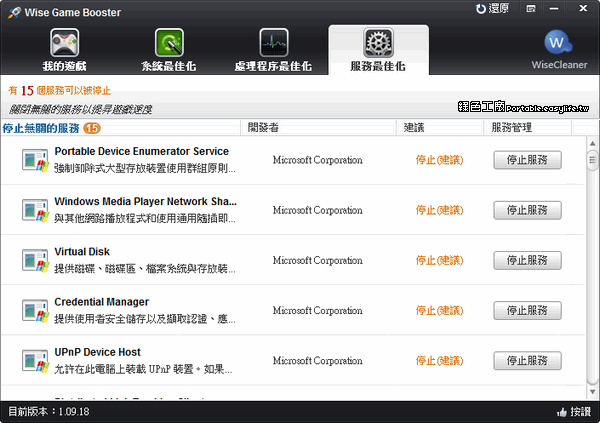Stop the Portable Device Enumerator Service
The image size is (600, 423).
tap(527, 160)
